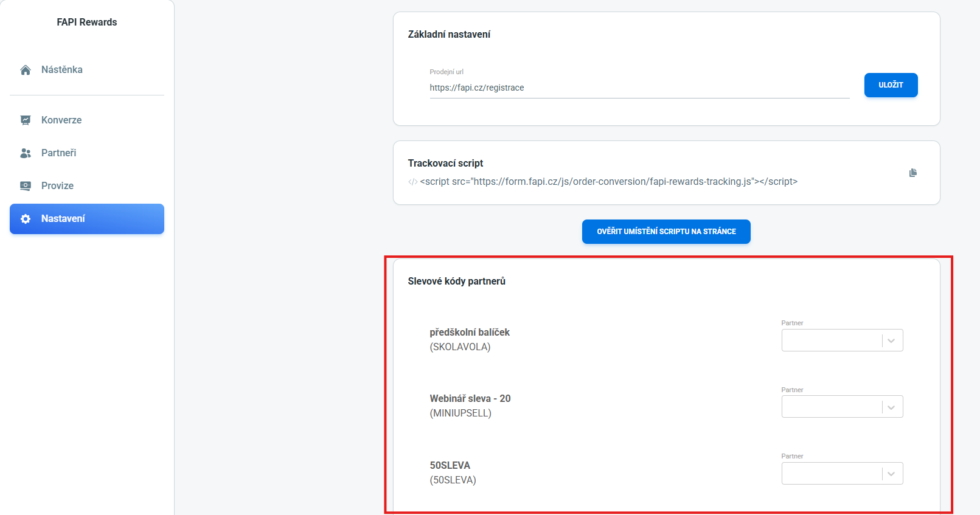
Task: Copy the tracking script with copy icon
Action: (x=912, y=173)
